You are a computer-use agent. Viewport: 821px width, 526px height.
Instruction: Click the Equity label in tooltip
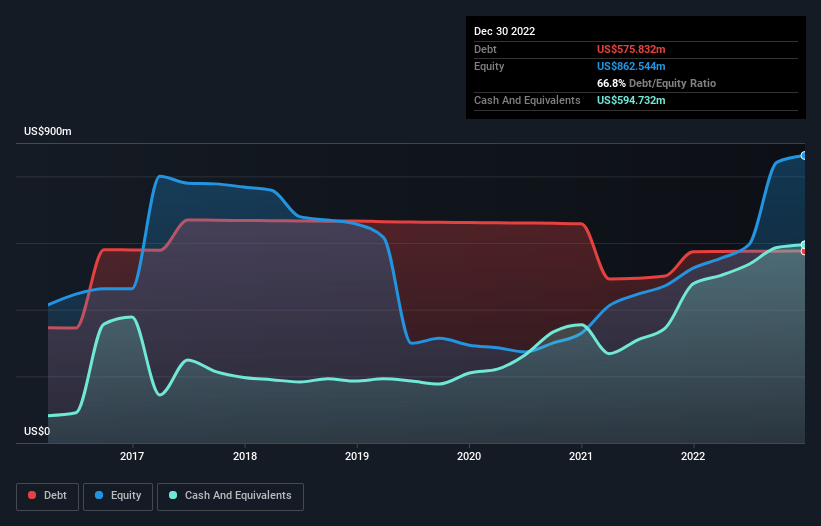(x=489, y=66)
